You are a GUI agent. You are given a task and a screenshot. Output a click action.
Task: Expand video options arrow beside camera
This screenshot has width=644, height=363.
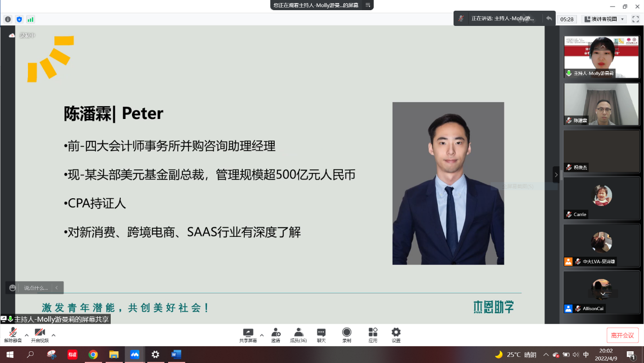(x=53, y=335)
